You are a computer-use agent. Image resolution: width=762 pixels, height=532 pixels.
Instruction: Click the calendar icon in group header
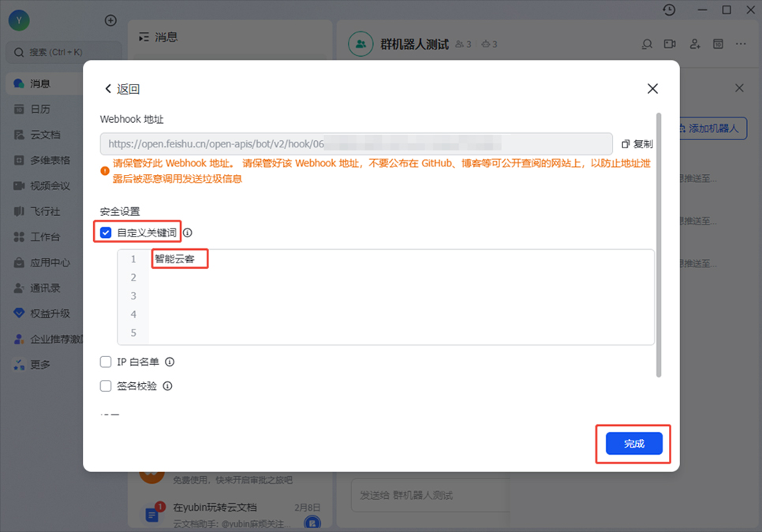(x=718, y=44)
